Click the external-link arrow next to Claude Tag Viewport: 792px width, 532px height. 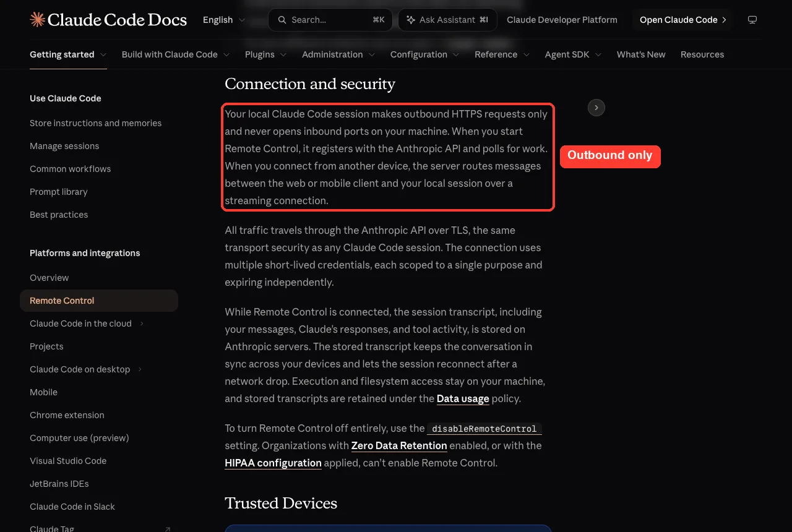point(168,530)
